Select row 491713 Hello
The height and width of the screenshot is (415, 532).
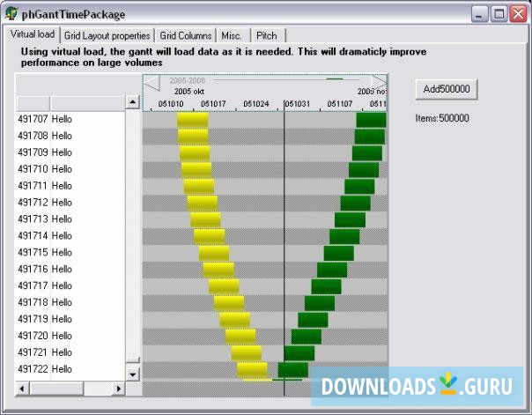pos(70,219)
